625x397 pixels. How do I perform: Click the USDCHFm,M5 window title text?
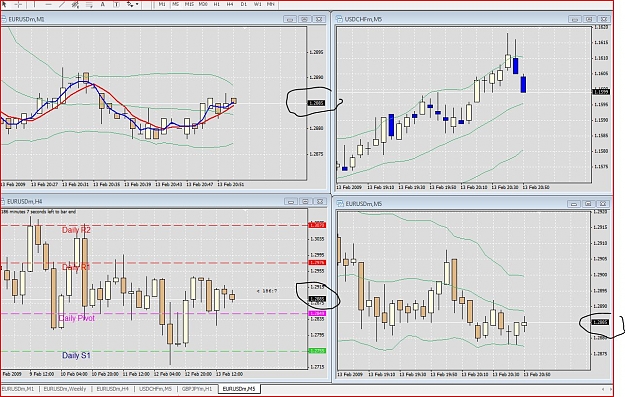point(363,19)
